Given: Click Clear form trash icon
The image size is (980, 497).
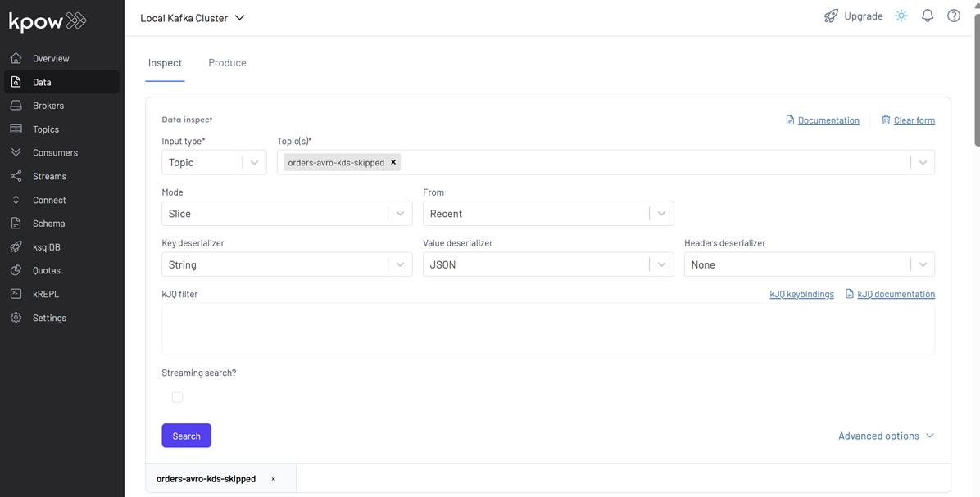Looking at the screenshot, I should 886,120.
